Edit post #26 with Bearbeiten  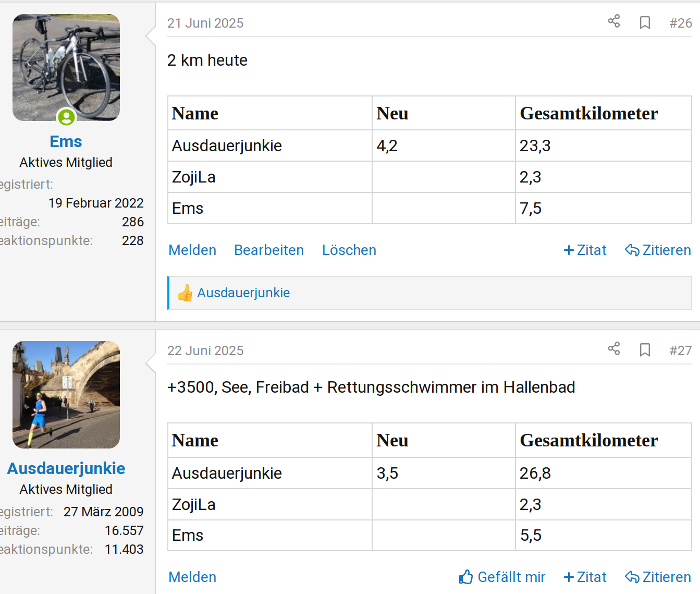coord(269,250)
